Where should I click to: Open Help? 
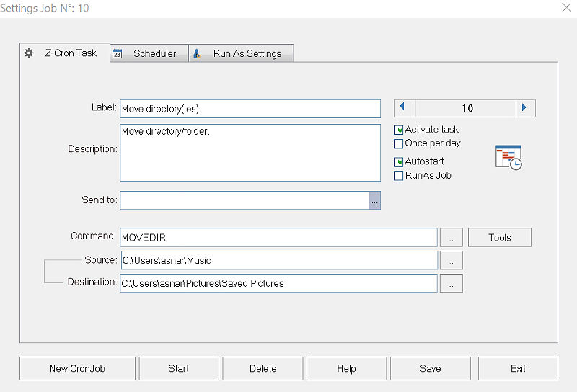click(x=347, y=368)
